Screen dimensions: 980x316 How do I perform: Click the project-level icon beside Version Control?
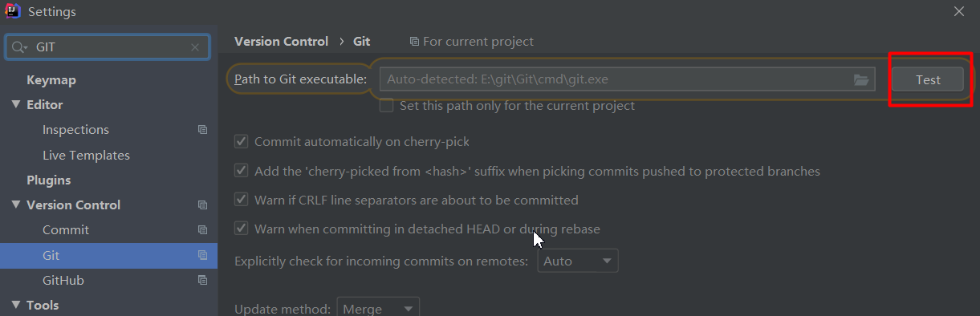click(202, 205)
